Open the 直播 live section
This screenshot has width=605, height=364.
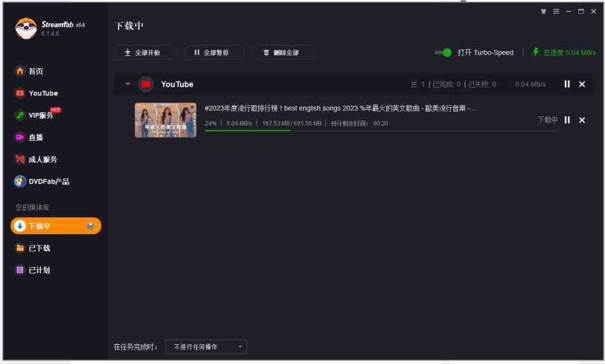(x=29, y=137)
